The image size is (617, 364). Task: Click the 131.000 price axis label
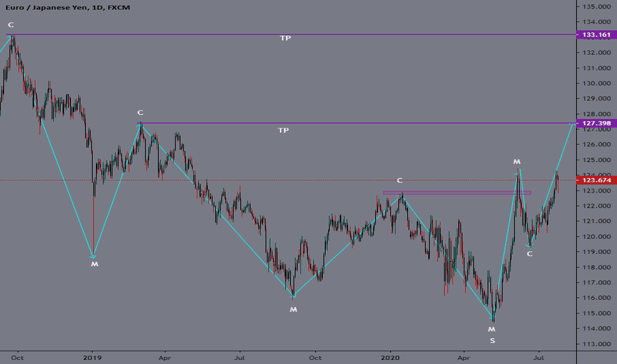(x=596, y=68)
